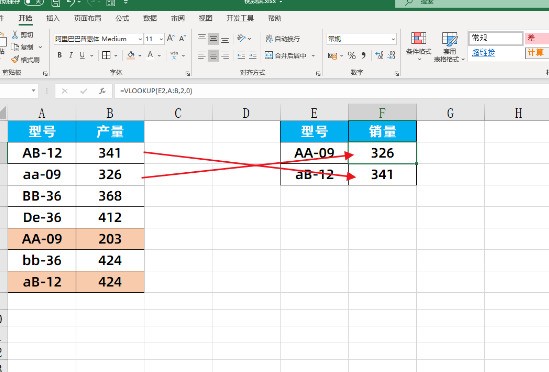Open the font size dropdown
The height and width of the screenshot is (372, 549).
click(x=161, y=39)
